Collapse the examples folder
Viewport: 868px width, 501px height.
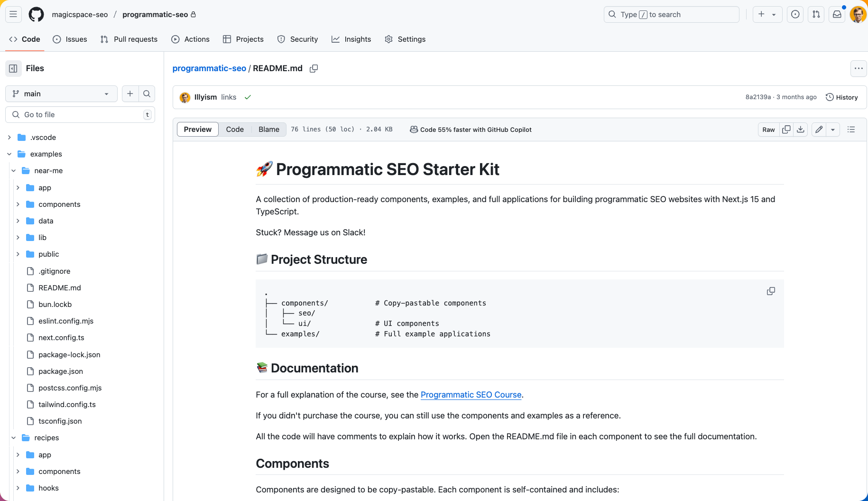(x=9, y=154)
